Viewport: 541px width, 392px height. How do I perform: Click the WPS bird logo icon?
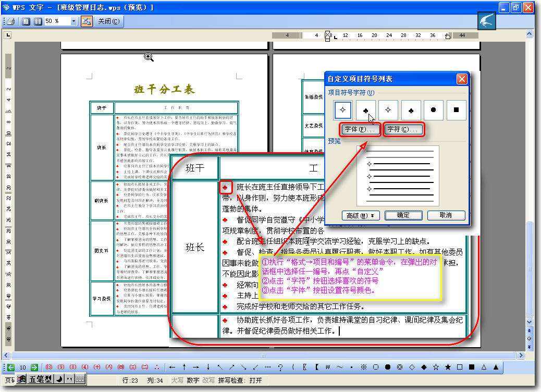point(487,21)
